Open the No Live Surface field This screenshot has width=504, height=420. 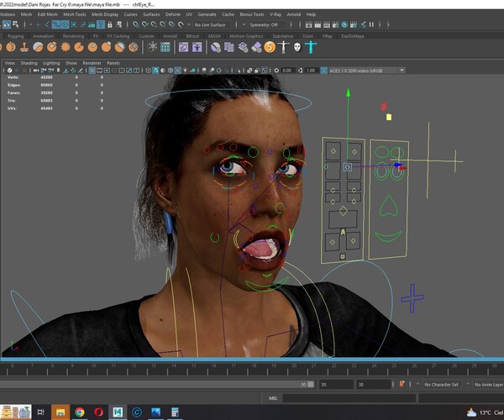pos(213,24)
